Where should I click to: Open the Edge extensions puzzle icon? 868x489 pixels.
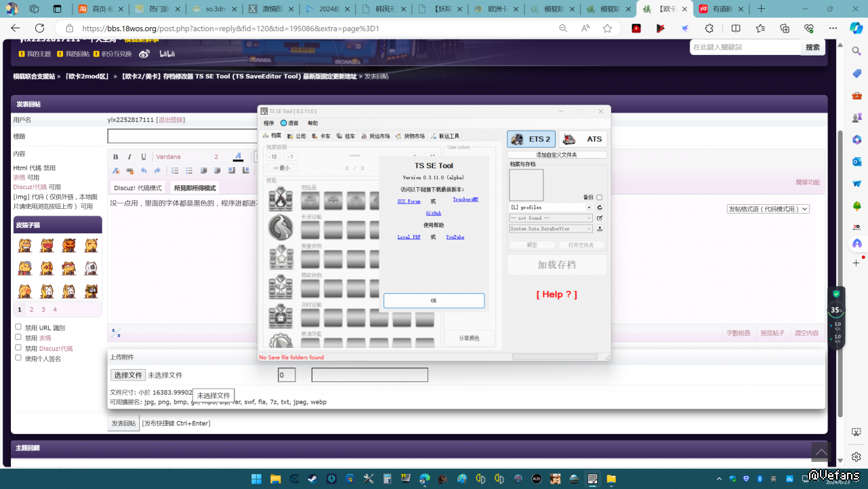point(709,28)
